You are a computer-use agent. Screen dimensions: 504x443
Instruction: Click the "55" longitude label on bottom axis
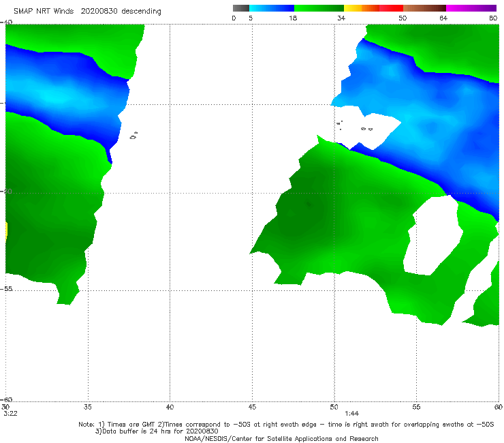pyautogui.click(x=416, y=407)
